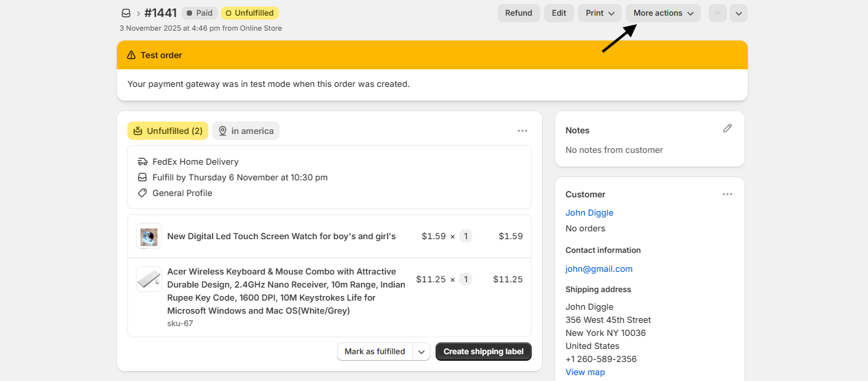Click the Edit order button
The image size is (868, 381).
coord(558,13)
